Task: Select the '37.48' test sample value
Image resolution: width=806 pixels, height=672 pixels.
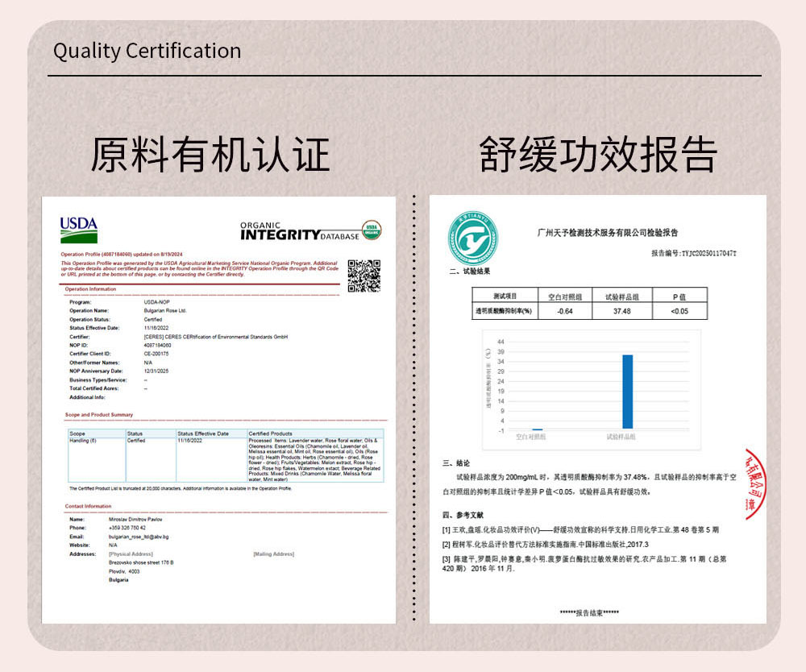Action: click(622, 311)
